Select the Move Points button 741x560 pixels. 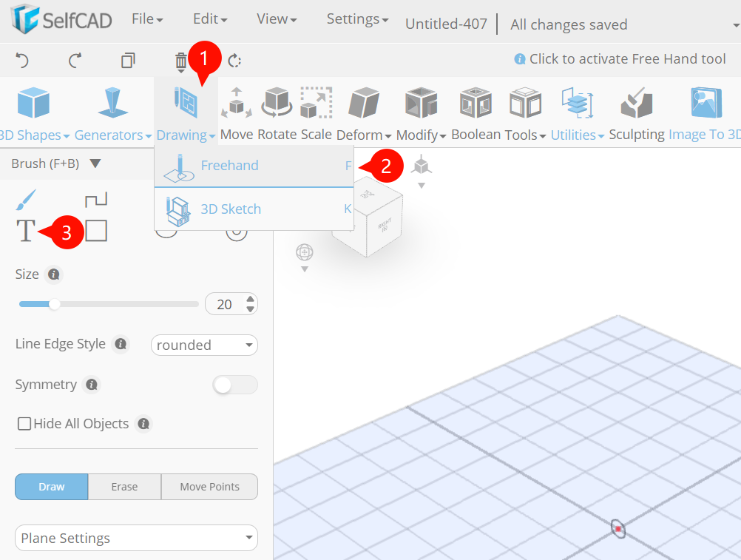point(210,487)
